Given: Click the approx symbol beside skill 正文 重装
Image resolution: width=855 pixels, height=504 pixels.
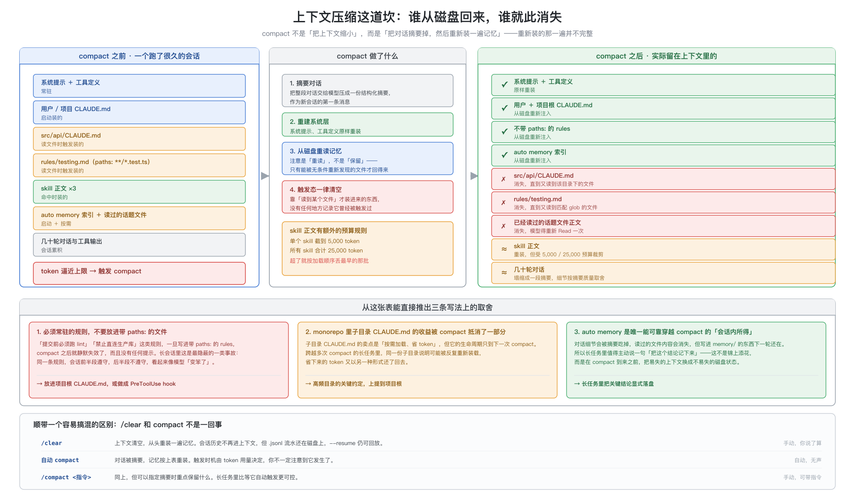Looking at the screenshot, I should point(504,249).
